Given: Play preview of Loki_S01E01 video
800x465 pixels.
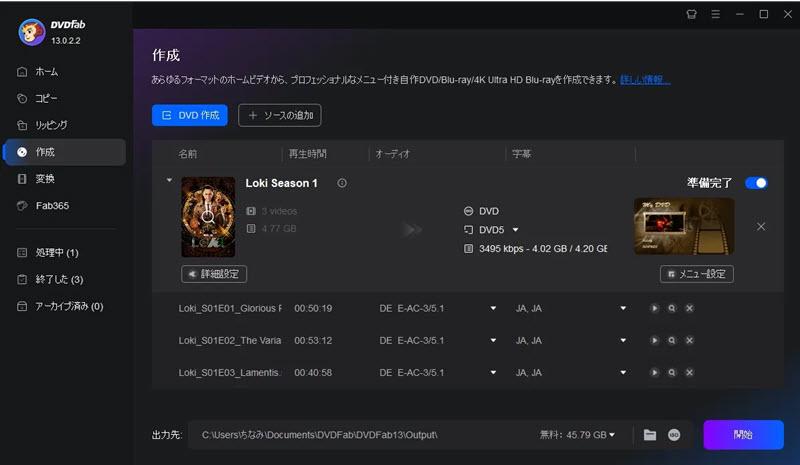Looking at the screenshot, I should (654, 308).
